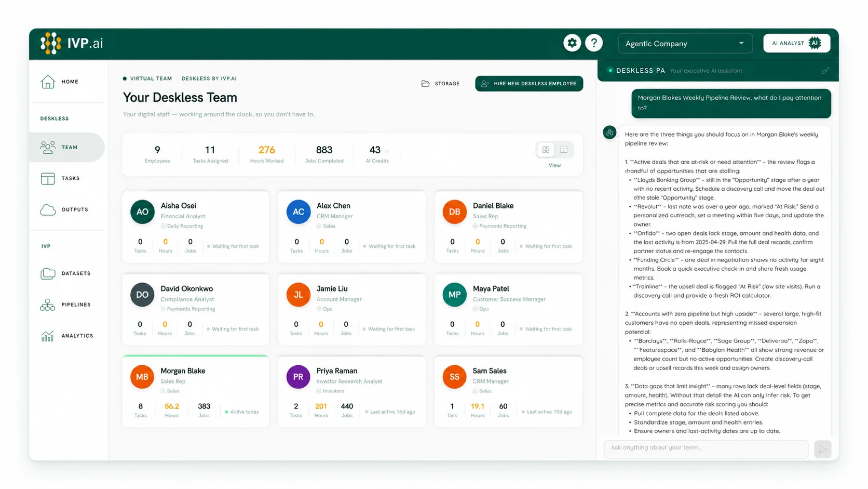Click Compliance Analyst role text

pyautogui.click(x=187, y=299)
